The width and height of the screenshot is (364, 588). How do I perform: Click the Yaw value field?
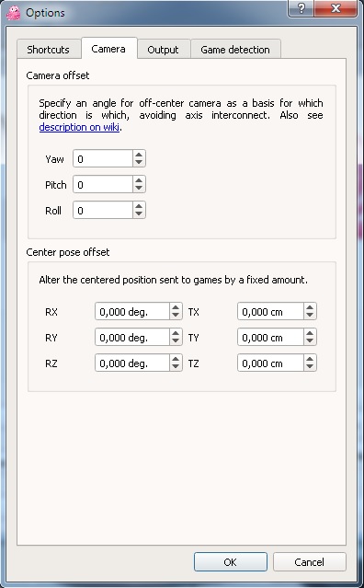click(x=103, y=158)
